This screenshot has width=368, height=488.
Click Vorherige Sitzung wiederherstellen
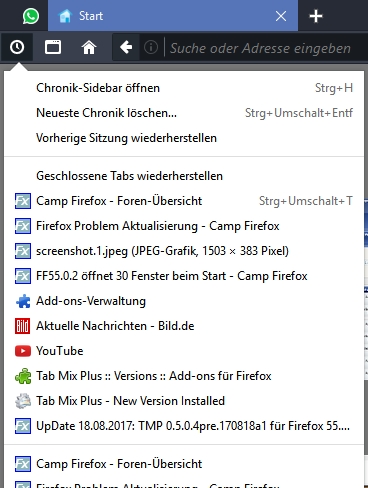184,138
